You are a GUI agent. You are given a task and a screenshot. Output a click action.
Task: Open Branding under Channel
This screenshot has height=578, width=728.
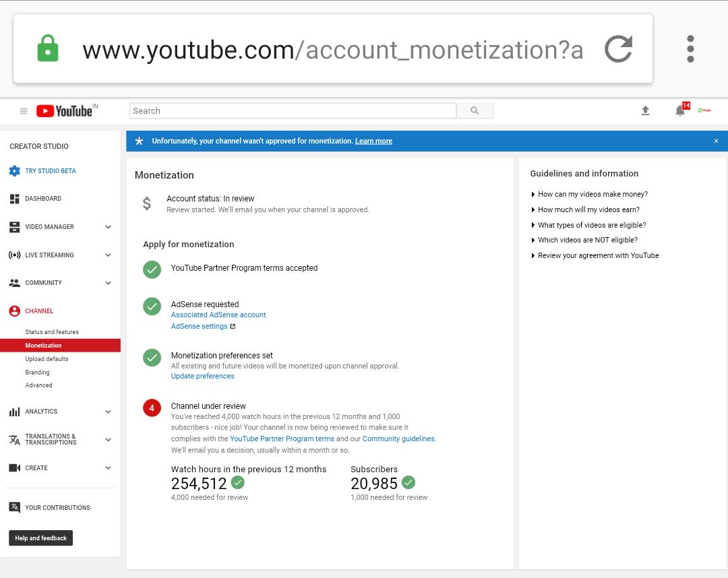37,373
